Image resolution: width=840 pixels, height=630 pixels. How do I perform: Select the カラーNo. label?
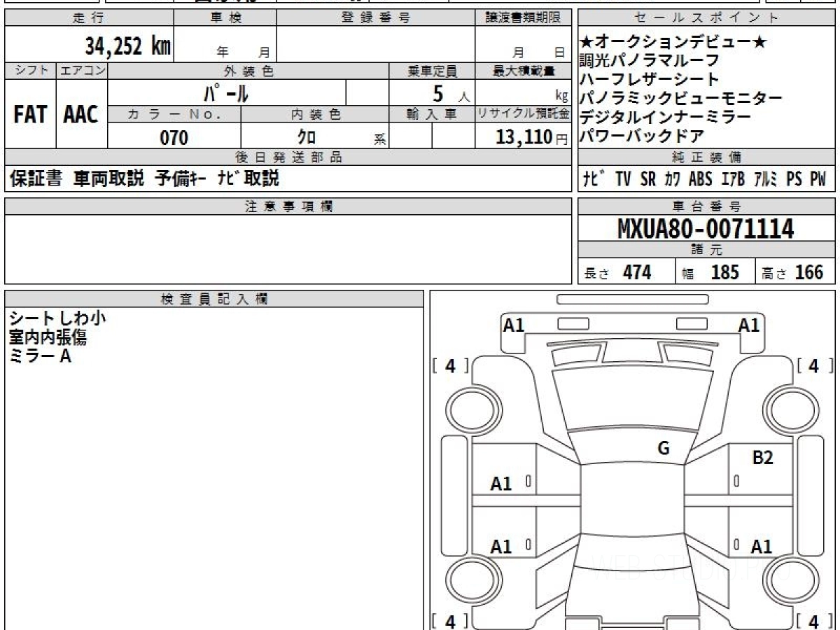click(x=174, y=113)
